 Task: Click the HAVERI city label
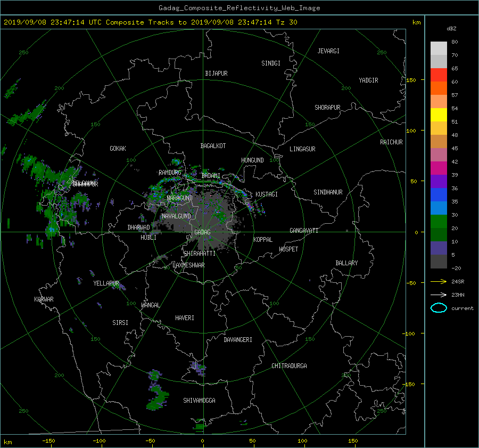(x=185, y=318)
